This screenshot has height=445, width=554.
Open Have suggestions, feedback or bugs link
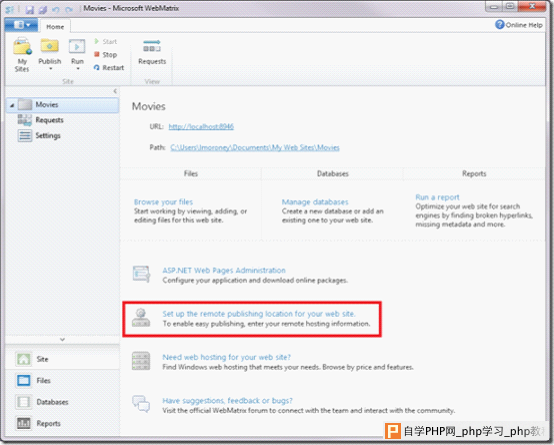227,400
